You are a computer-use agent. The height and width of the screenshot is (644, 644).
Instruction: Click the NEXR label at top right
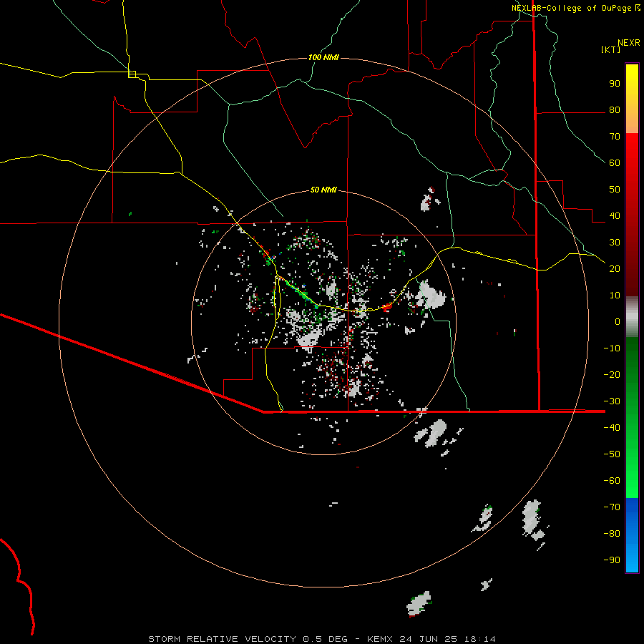click(x=629, y=43)
